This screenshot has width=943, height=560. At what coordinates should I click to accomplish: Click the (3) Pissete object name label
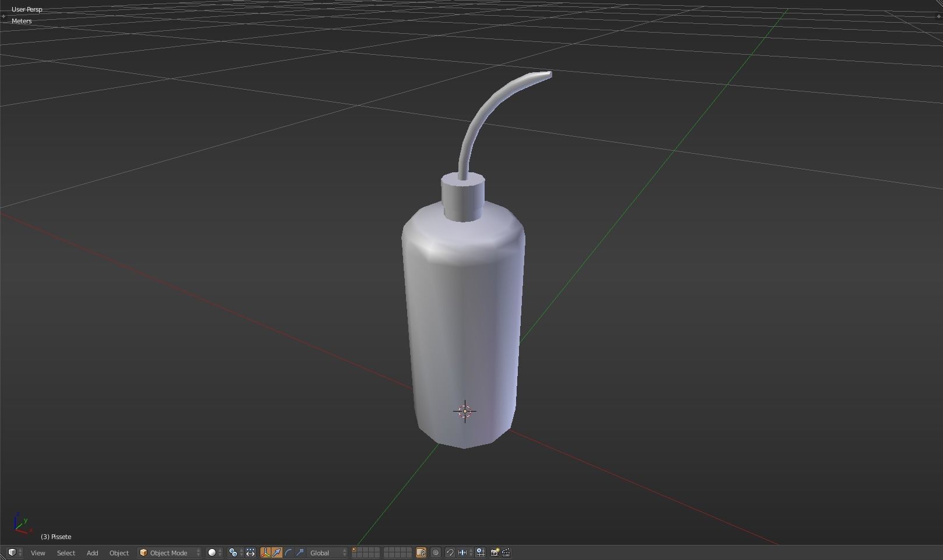(56, 537)
